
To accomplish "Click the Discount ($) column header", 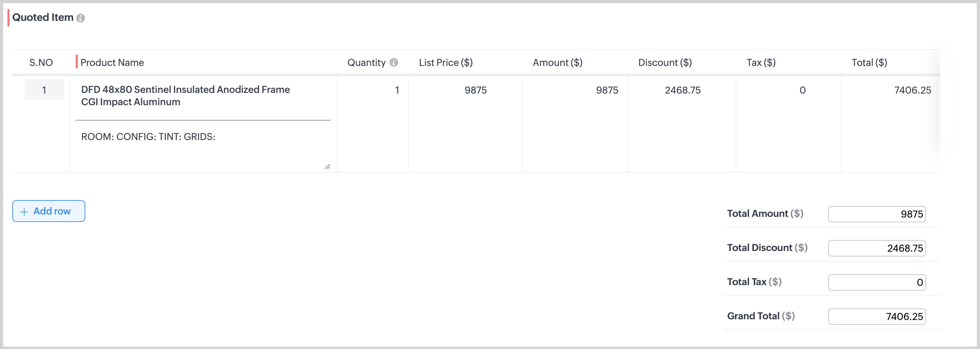I will click(665, 62).
